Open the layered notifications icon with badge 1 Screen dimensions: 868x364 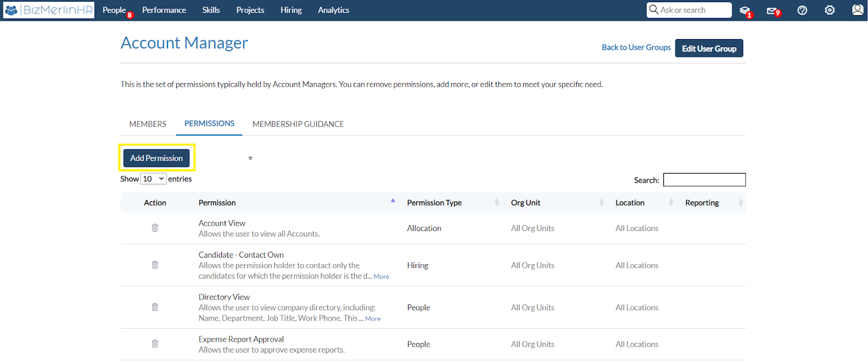pos(745,11)
